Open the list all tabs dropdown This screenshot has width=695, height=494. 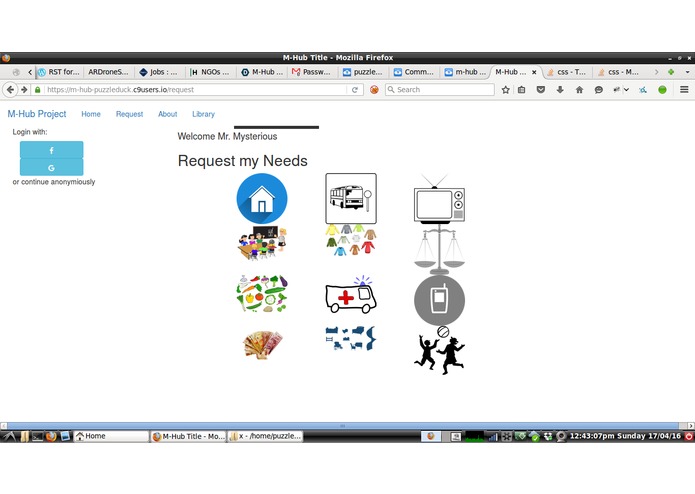click(x=687, y=72)
